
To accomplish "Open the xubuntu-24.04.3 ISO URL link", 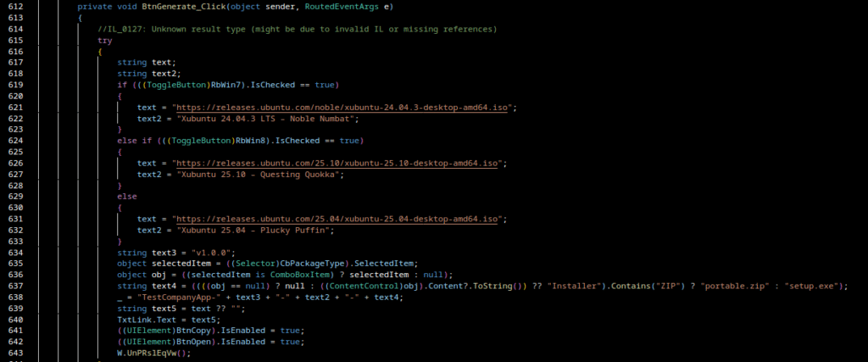I will (x=343, y=108).
